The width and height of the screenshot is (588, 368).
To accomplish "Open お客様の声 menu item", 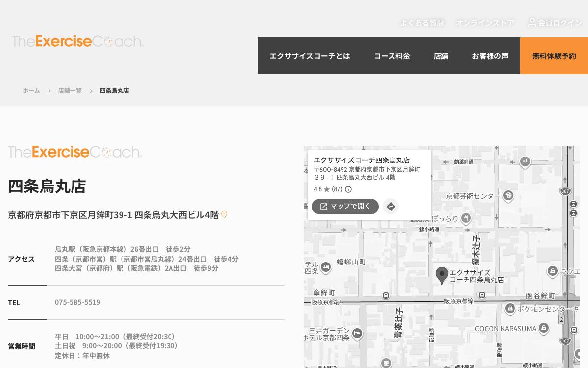I will coord(490,56).
